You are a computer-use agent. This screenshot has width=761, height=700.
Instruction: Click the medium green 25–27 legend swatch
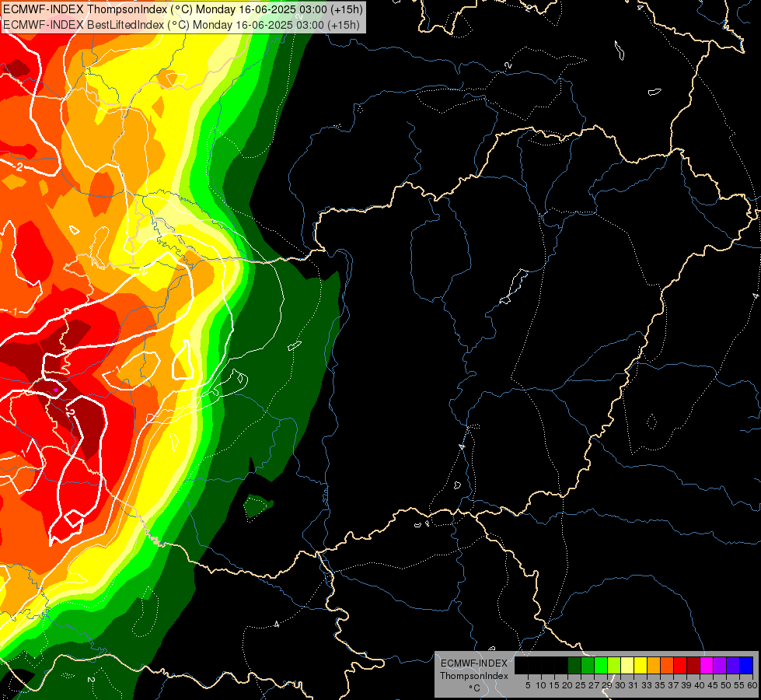[x=588, y=665]
